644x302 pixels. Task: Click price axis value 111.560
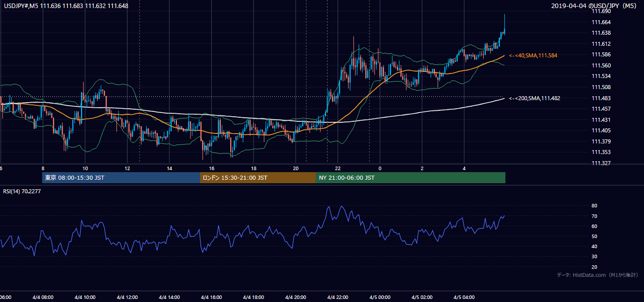[x=601, y=65]
